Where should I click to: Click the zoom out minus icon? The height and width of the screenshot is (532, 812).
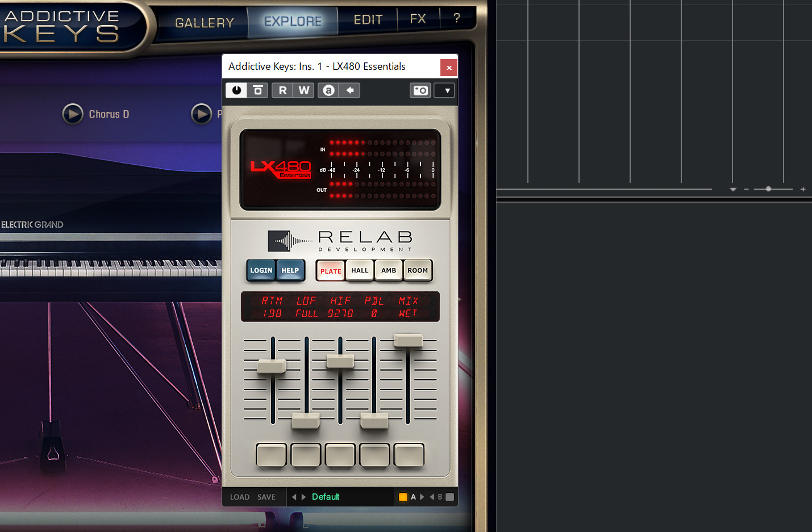tap(747, 189)
